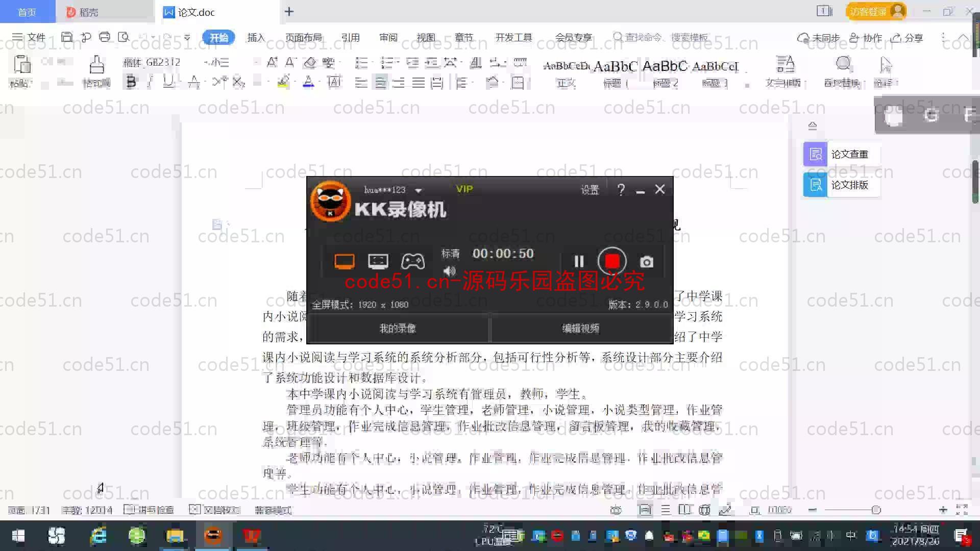Viewport: 980px width, 551px height.
Task: Select the game capture mode icon
Action: (413, 262)
